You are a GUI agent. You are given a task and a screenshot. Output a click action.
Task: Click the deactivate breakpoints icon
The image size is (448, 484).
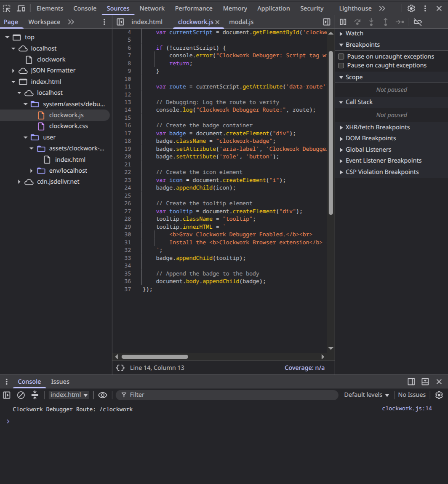tap(418, 22)
